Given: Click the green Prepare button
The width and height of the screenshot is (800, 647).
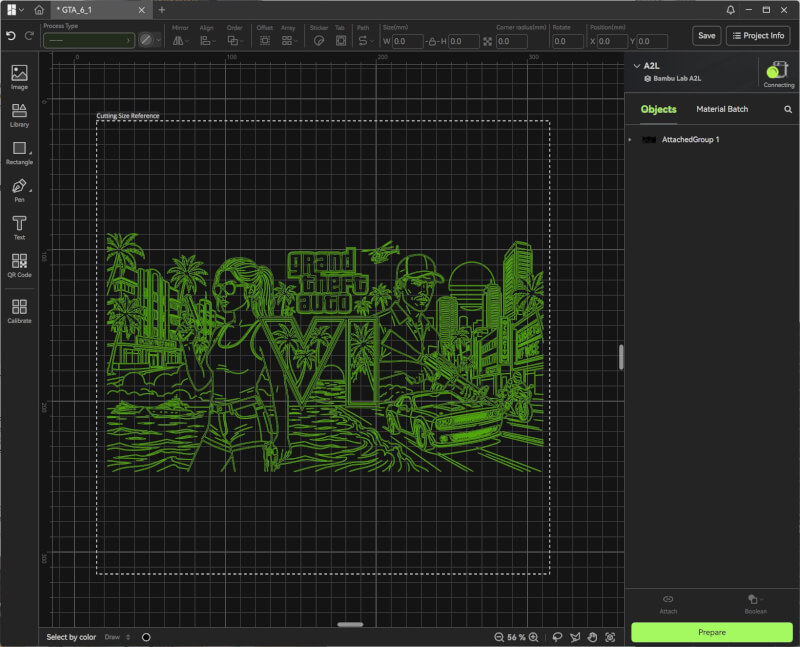Looking at the screenshot, I should [x=712, y=632].
